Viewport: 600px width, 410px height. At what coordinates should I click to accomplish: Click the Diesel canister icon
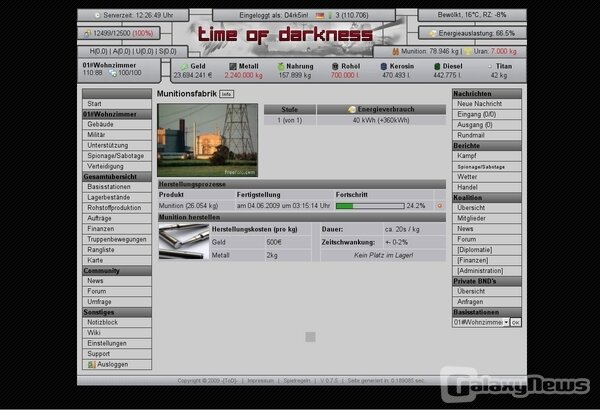(x=437, y=66)
